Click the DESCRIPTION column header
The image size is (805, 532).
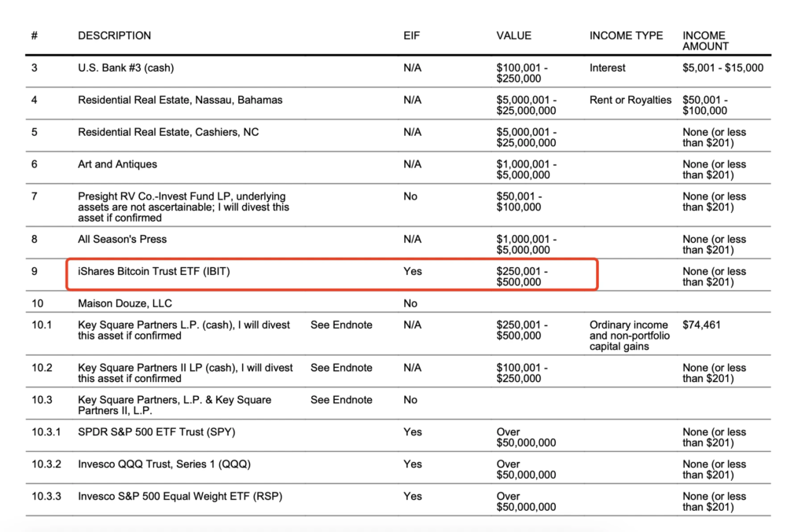pos(114,36)
